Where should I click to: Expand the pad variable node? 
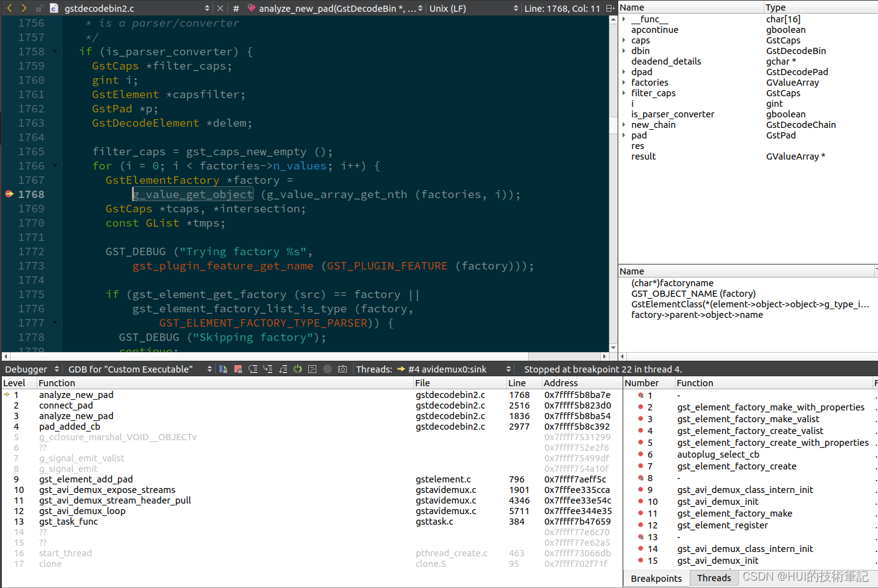point(624,135)
